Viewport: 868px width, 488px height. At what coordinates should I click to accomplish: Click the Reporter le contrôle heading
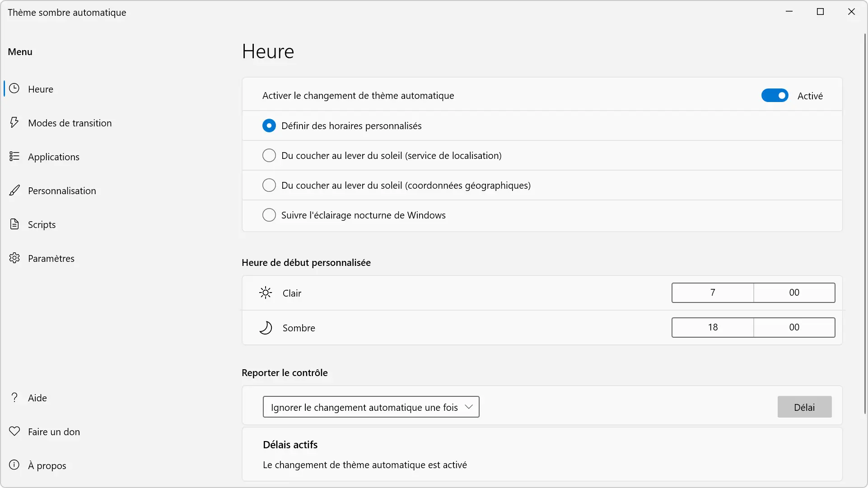pos(285,373)
